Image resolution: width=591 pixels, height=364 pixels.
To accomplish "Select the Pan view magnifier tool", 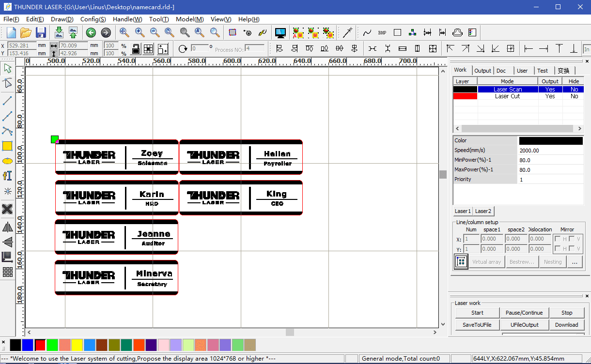I will pos(124,32).
